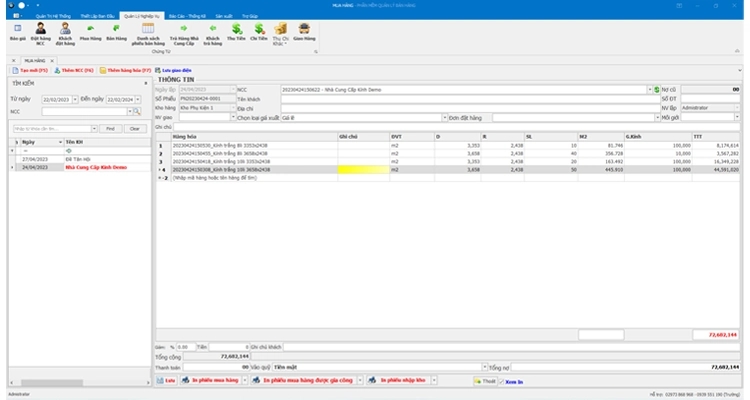Click the NCC search magnifier icon
Viewport: 750px width, 400px height.
click(137, 113)
